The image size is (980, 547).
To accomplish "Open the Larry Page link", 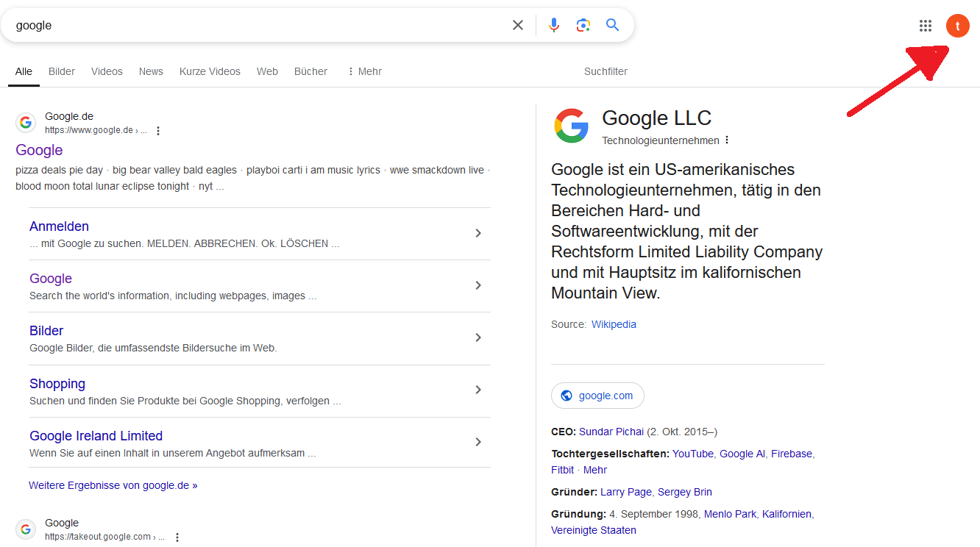I will (x=626, y=492).
